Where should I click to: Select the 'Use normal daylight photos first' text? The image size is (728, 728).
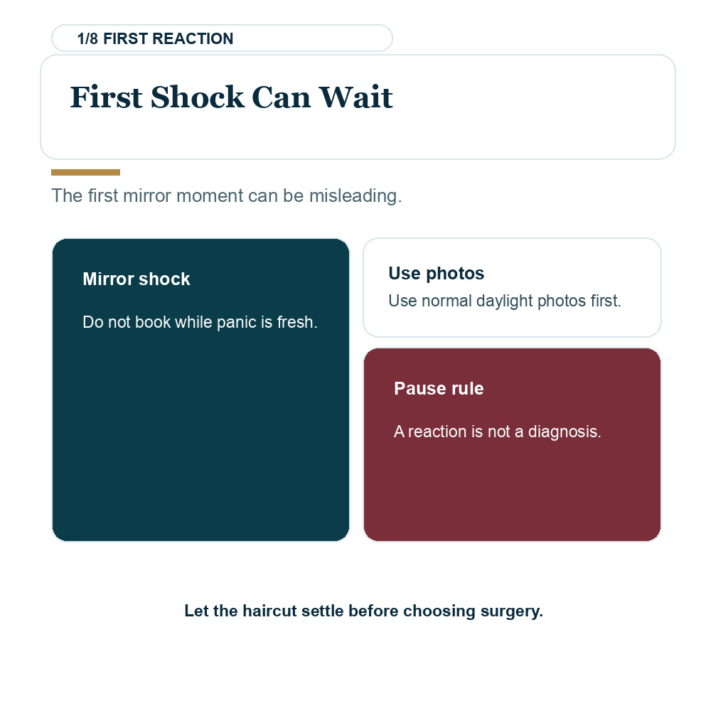point(505,301)
